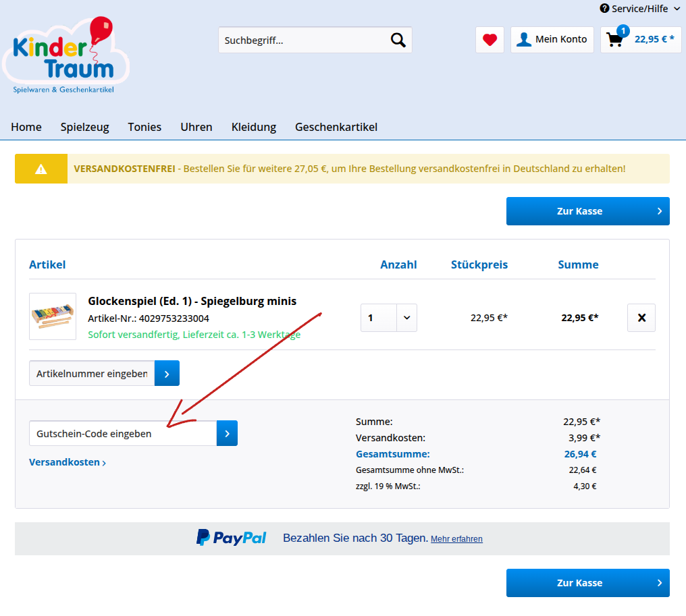Remove Glockenspiel item with X button
The image size is (686, 616).
click(641, 318)
